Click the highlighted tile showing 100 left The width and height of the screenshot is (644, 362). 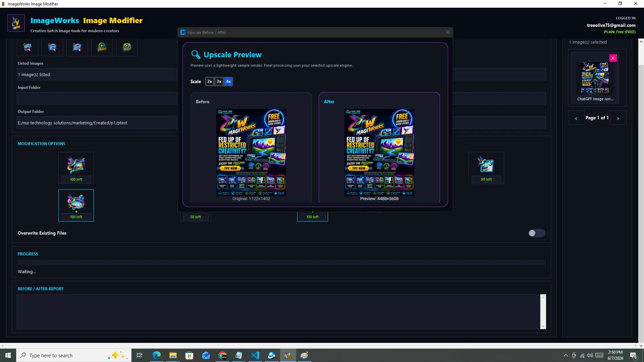click(x=76, y=205)
